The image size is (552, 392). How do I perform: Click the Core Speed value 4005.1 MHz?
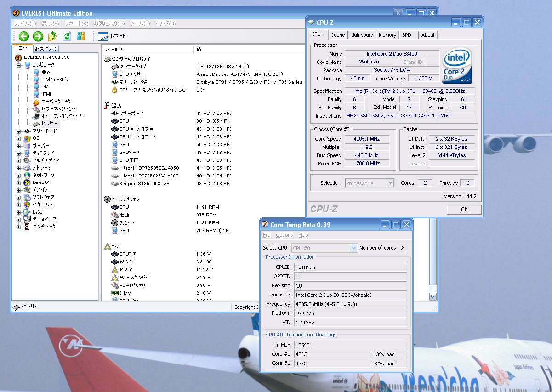(x=367, y=139)
